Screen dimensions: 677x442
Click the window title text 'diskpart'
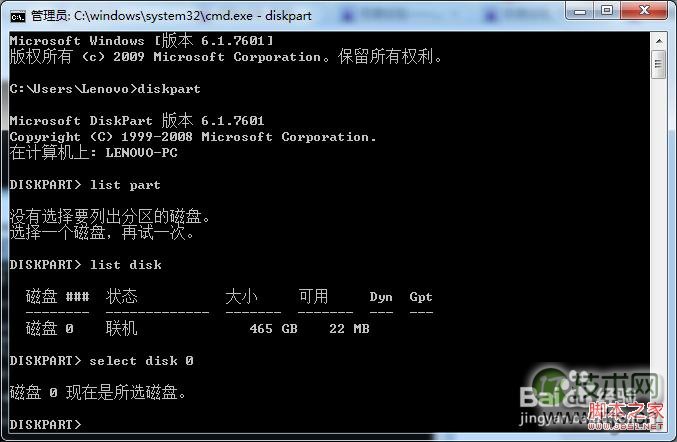pyautogui.click(x=288, y=16)
